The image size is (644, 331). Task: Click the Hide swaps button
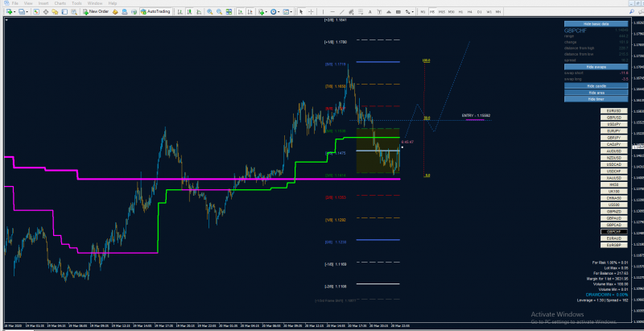[596, 67]
